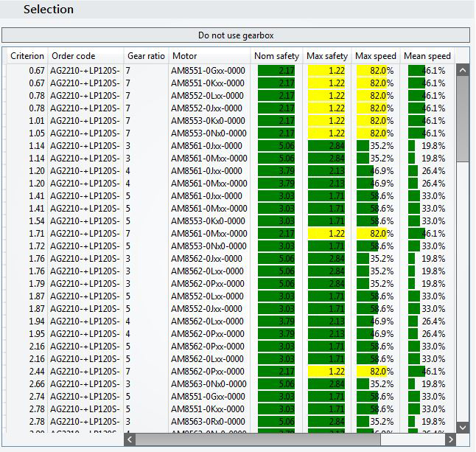Viewport: 476px width, 452px height.
Task: Select AM8561-0Jxx-0000 row with criterion 1.14
Action: coord(231,146)
